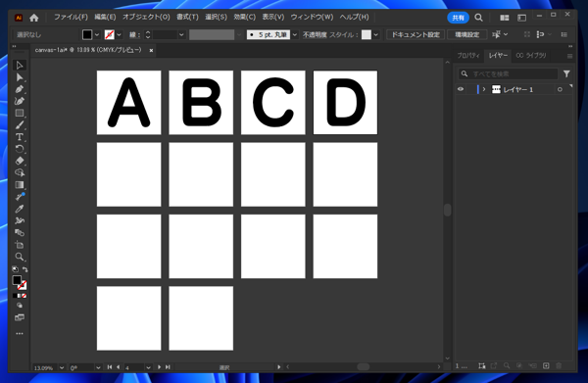Switch to CC ライブラリ tab
The width and height of the screenshot is (588, 383).
(531, 56)
